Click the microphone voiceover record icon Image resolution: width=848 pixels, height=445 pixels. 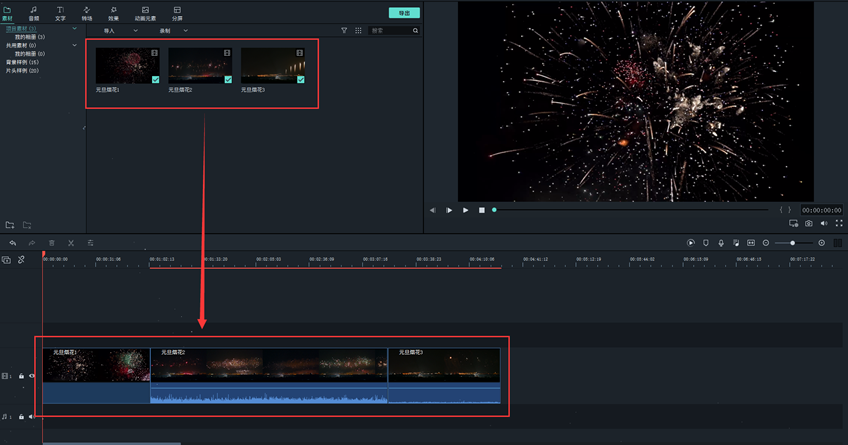[x=721, y=243]
